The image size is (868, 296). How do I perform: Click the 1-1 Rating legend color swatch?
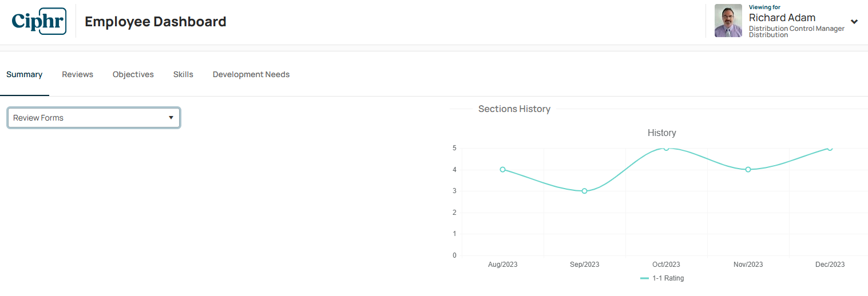(x=644, y=278)
